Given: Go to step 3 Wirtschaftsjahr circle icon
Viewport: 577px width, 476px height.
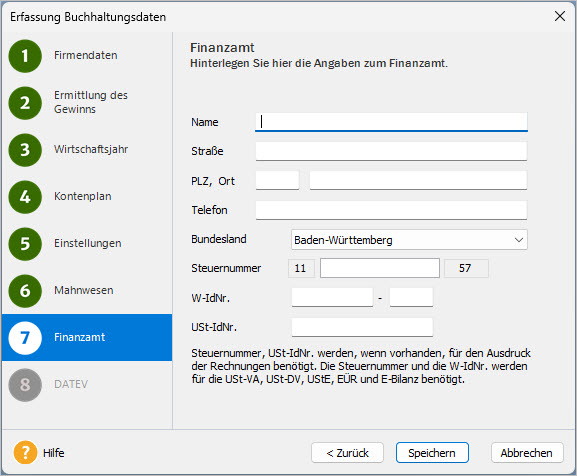Looking at the screenshot, I should point(25,150).
